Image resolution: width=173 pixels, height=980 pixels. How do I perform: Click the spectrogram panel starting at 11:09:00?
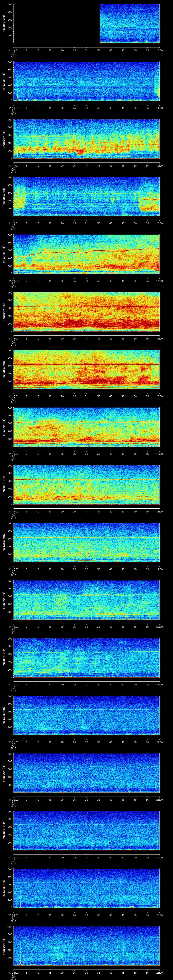[x=87, y=24]
